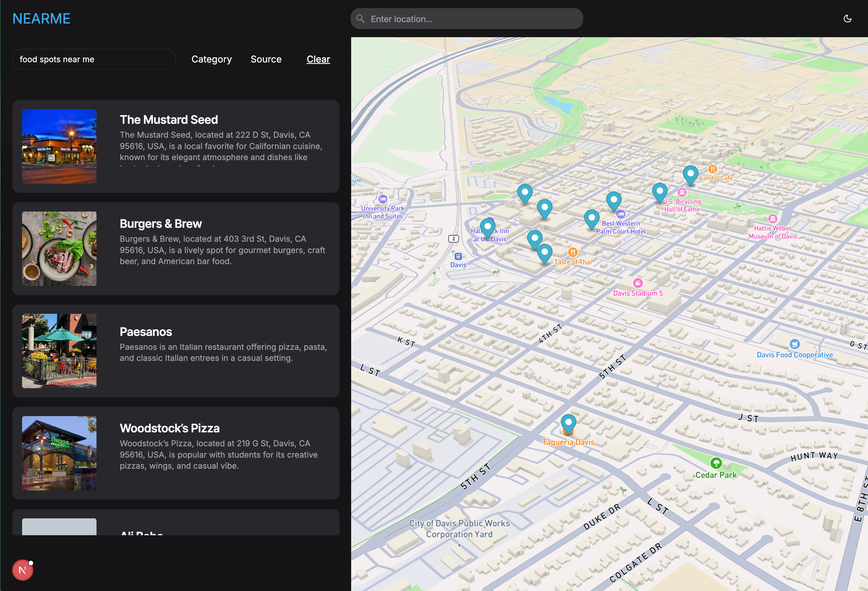Select the map pin above Taqueria Davis
Screen dimensions: 868x591
[568, 423]
